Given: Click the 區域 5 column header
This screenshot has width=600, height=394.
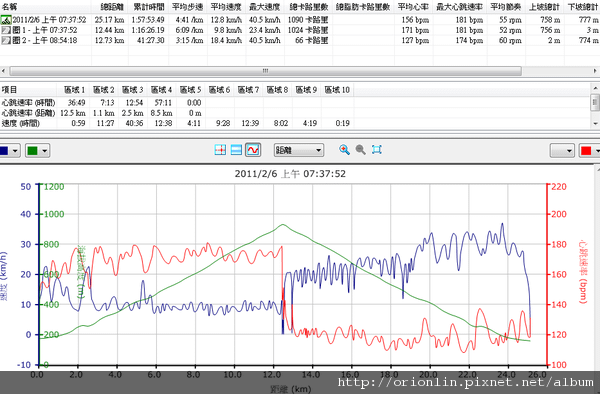Looking at the screenshot, I should [x=191, y=90].
